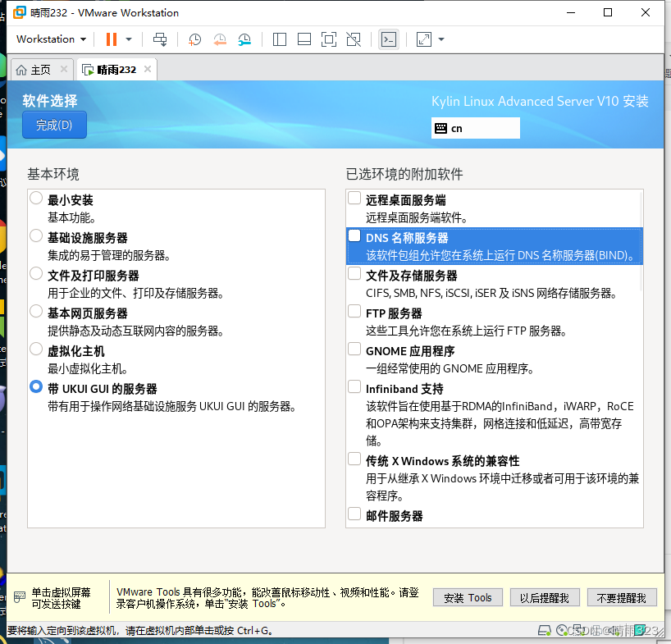Click the VM running icon on 晴雨232 tab
This screenshot has width=671, height=644.
click(88, 70)
